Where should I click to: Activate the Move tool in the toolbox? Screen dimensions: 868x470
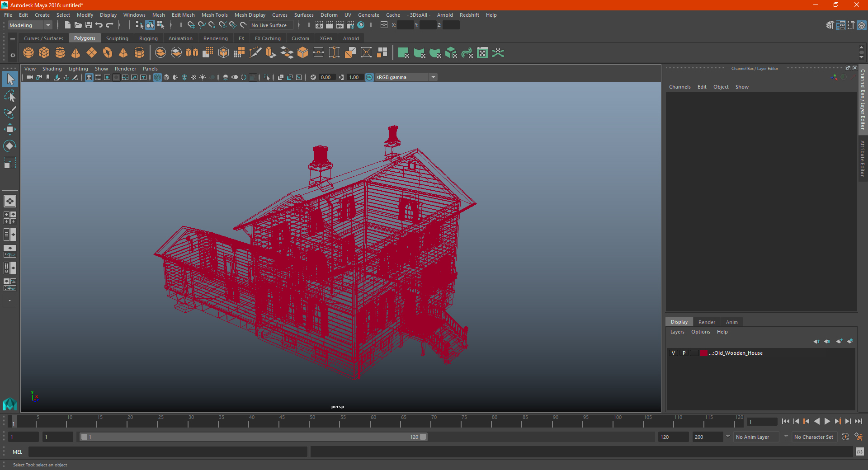[x=10, y=129]
